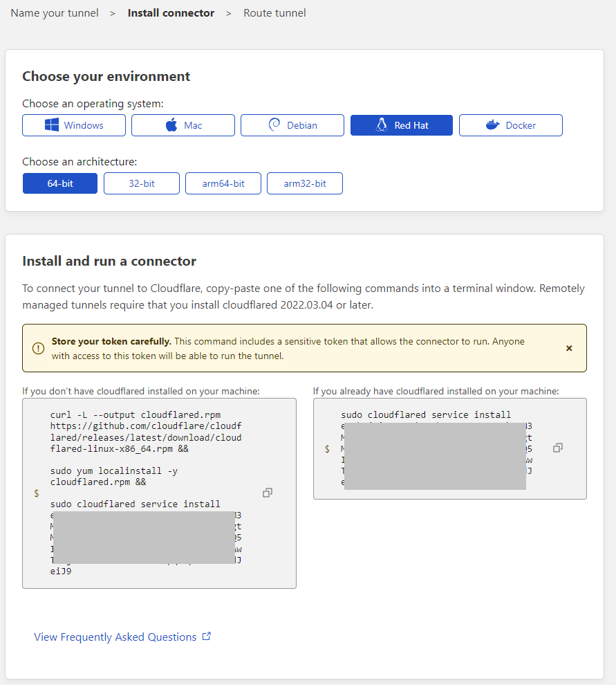The width and height of the screenshot is (616, 685).
Task: Open View Frequently Asked Questions
Action: pos(115,636)
